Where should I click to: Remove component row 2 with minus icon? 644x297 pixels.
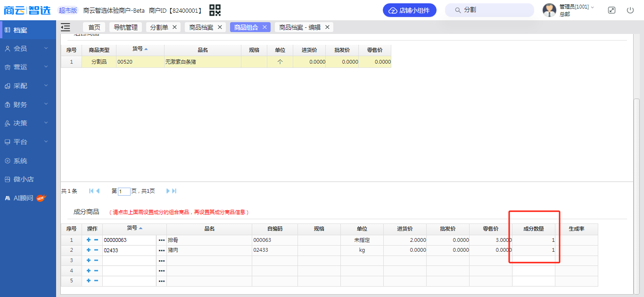tap(96, 250)
